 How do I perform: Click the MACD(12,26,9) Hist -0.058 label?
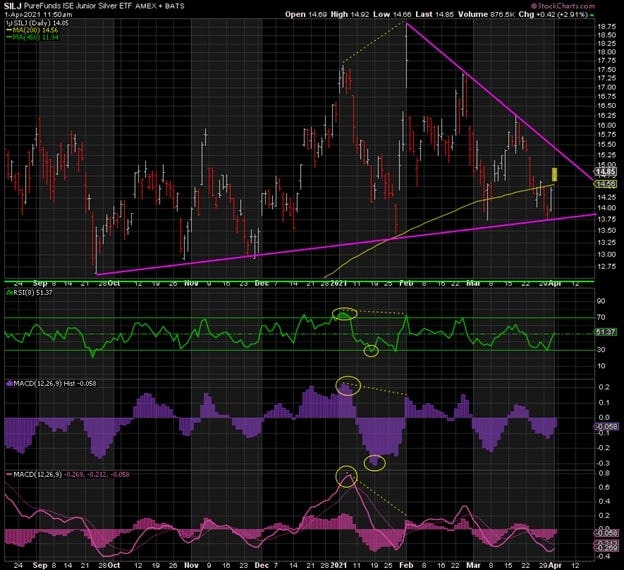[51, 383]
